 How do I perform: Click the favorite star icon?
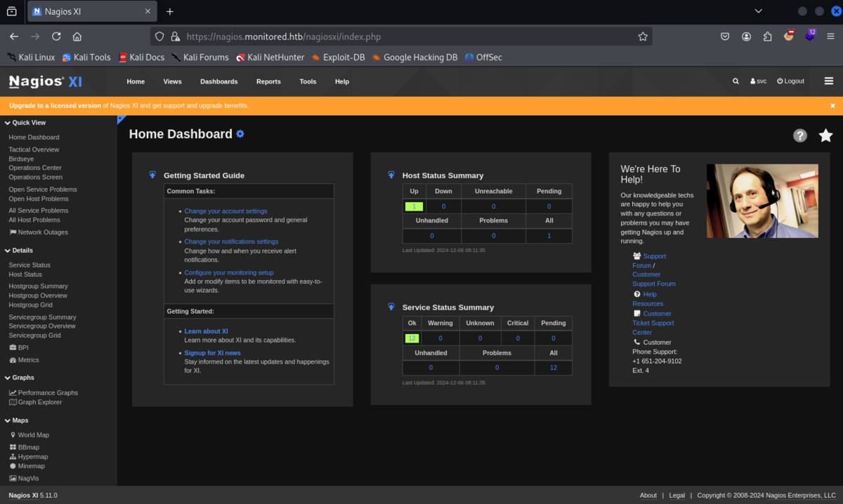click(826, 135)
